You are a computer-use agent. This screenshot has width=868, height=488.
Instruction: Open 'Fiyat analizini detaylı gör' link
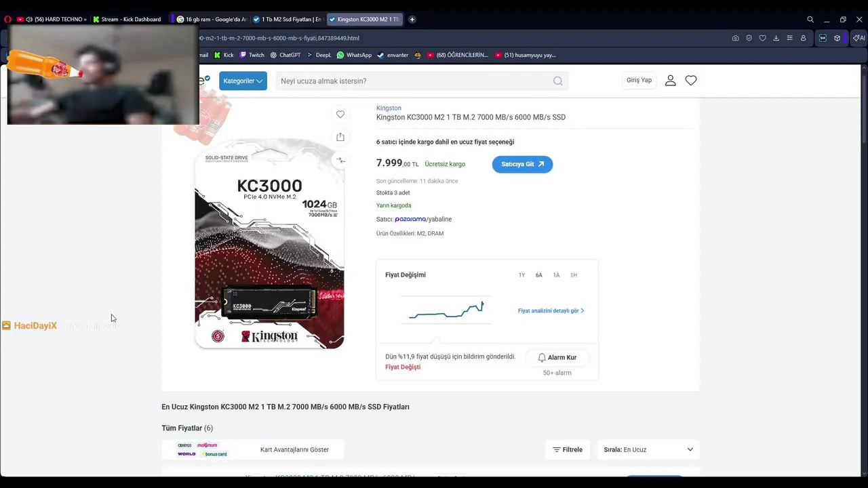[x=551, y=310]
